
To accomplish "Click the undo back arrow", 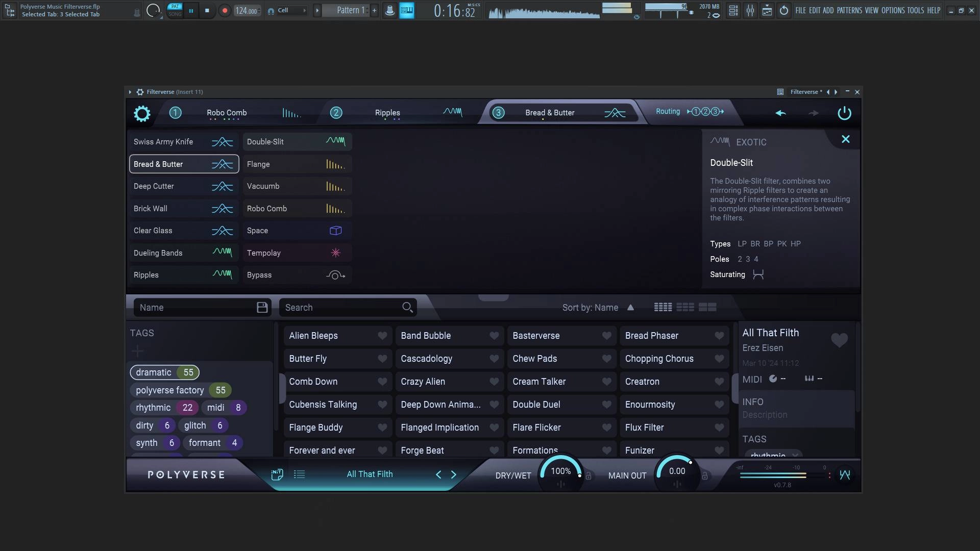I will click(x=780, y=113).
